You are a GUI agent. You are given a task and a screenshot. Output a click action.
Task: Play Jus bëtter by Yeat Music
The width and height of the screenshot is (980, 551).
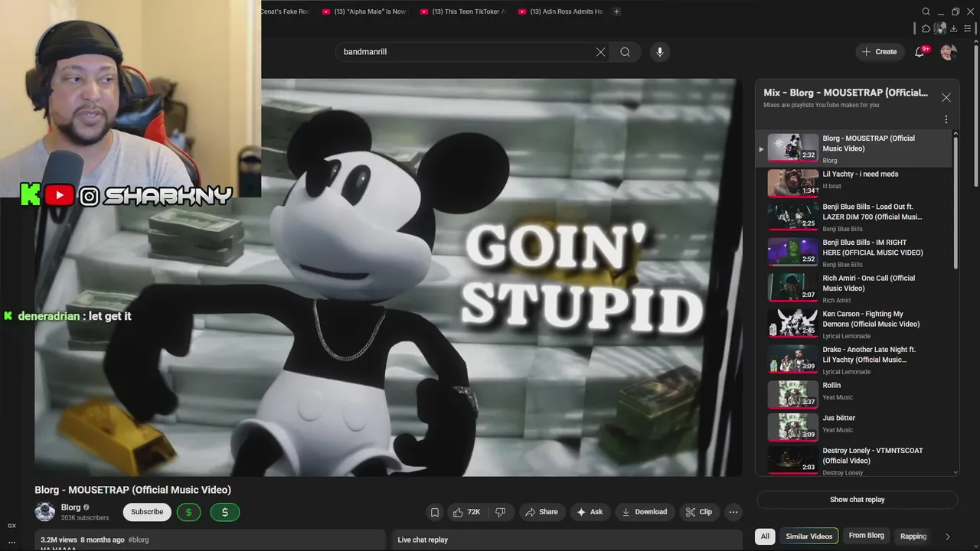854,427
